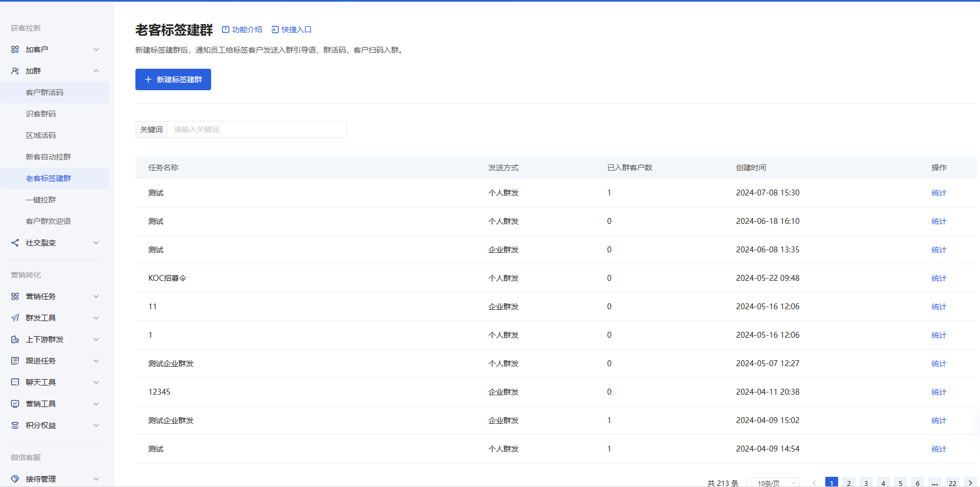Jump to last page 22

(x=953, y=483)
